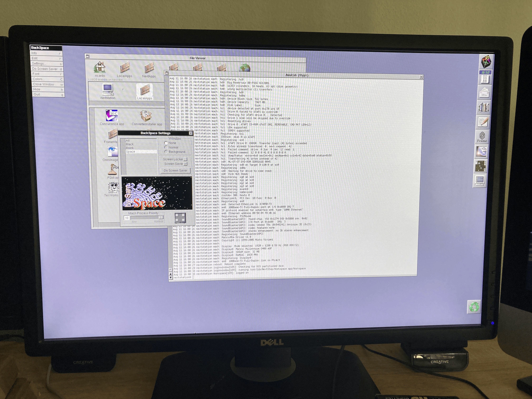The width and height of the screenshot is (532, 399).
Task: Open the FrameMaker dock icon
Action: pos(482,136)
